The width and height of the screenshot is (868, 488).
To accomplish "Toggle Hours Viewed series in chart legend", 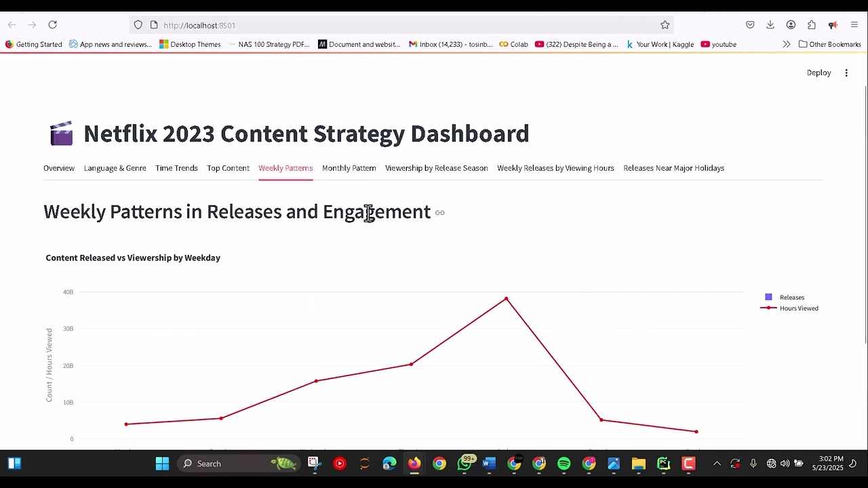I will tap(789, 308).
